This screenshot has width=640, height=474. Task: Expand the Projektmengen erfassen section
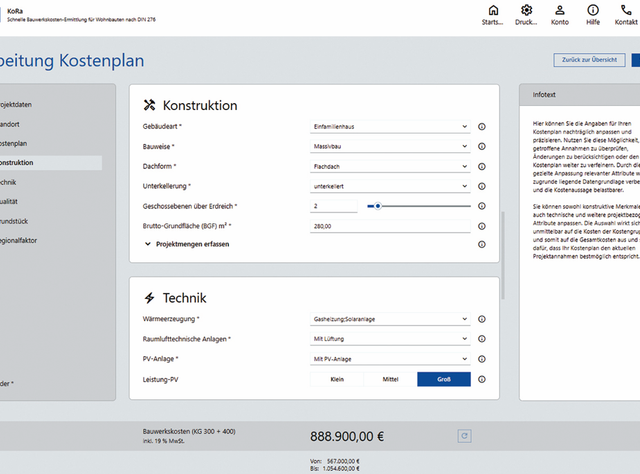pyautogui.click(x=187, y=244)
